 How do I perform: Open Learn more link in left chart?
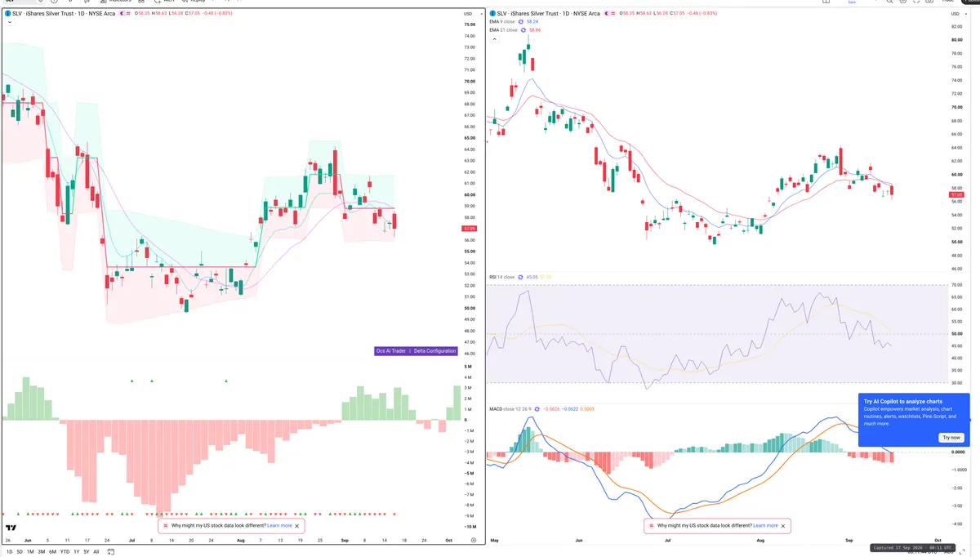click(x=279, y=526)
